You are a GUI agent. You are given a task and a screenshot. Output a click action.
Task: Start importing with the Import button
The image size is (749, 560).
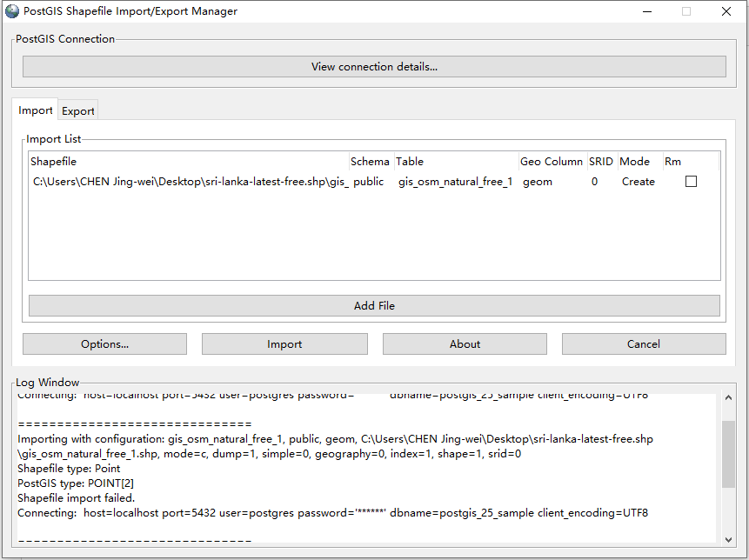284,343
